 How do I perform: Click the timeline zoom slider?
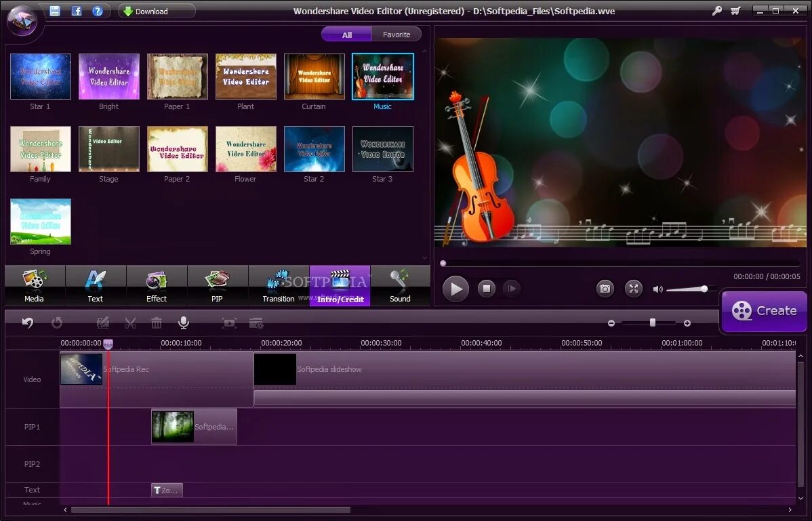(650, 323)
